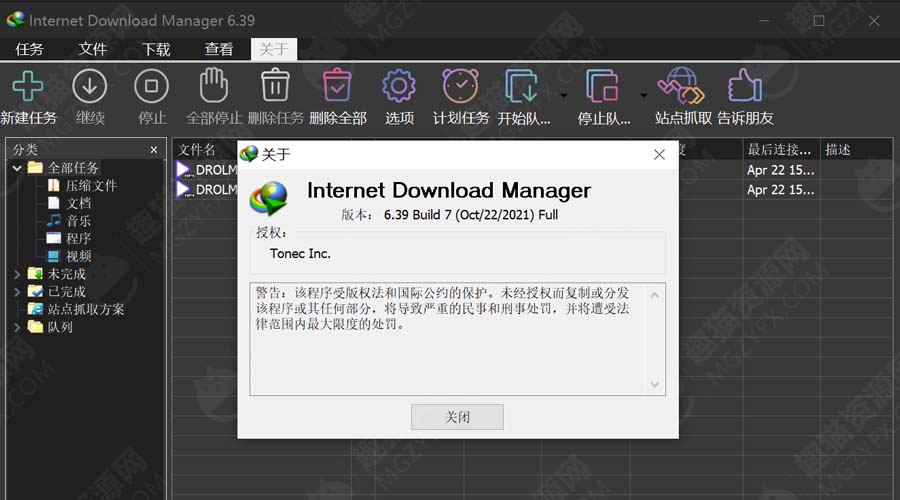This screenshot has width=900, height=500.
Task: Select the second DROLM download row
Action: coord(206,189)
